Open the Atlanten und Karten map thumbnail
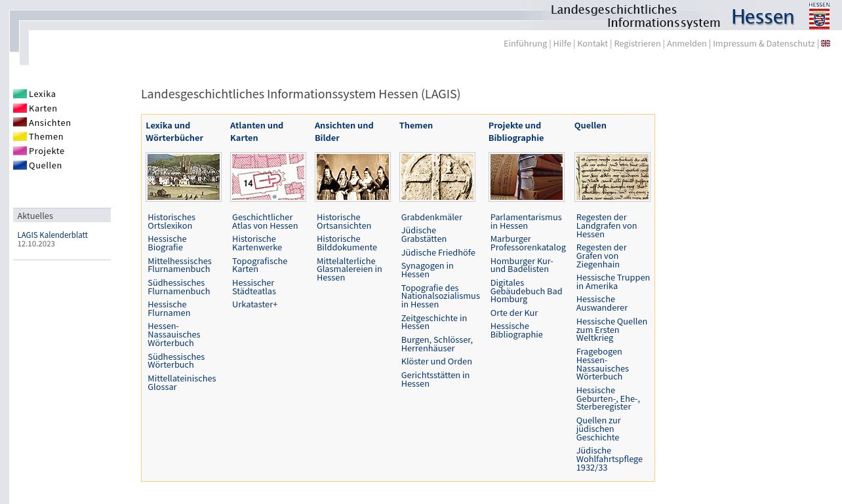Image resolution: width=842 pixels, height=504 pixels. 268,177
